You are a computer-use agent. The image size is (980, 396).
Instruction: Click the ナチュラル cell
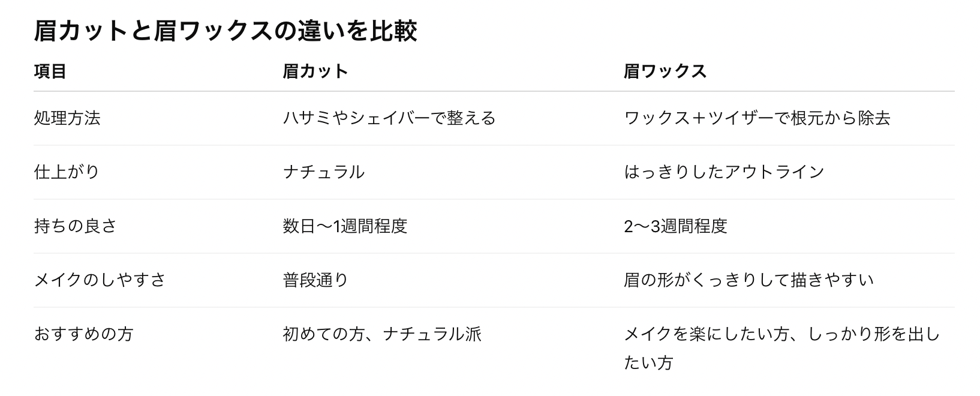coord(324,172)
